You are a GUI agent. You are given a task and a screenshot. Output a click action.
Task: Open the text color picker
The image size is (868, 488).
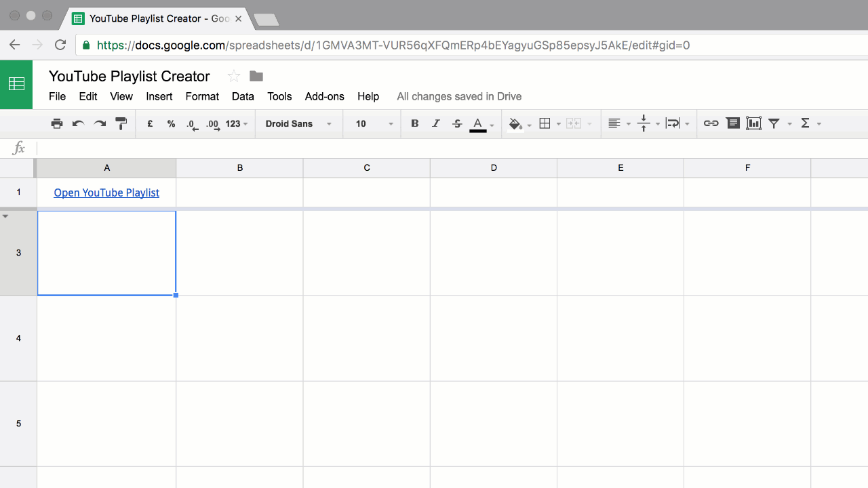(478, 124)
